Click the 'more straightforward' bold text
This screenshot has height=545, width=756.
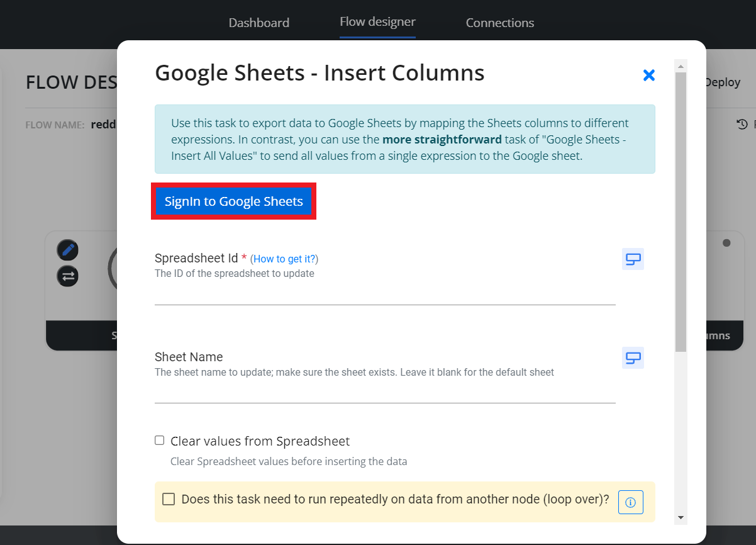pyautogui.click(x=442, y=140)
